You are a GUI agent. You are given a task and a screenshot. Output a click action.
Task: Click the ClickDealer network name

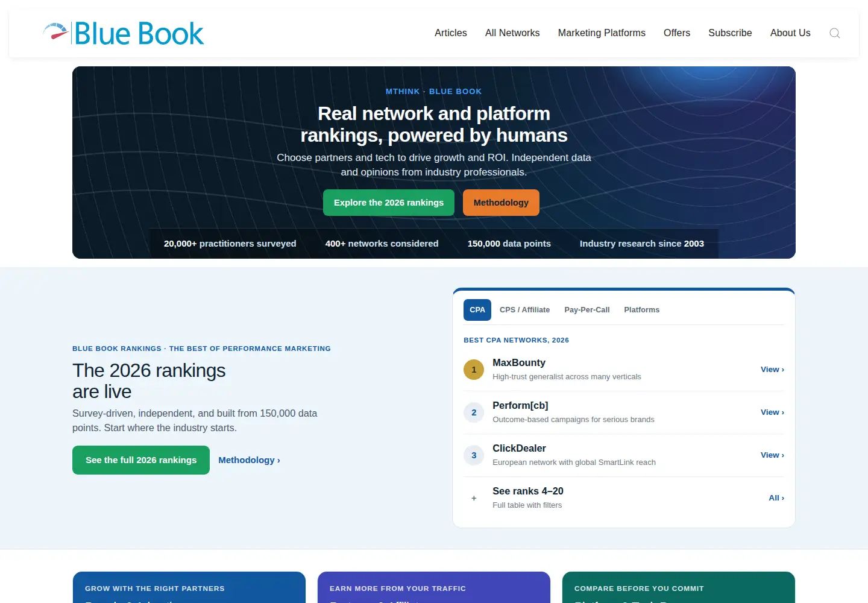(x=519, y=449)
